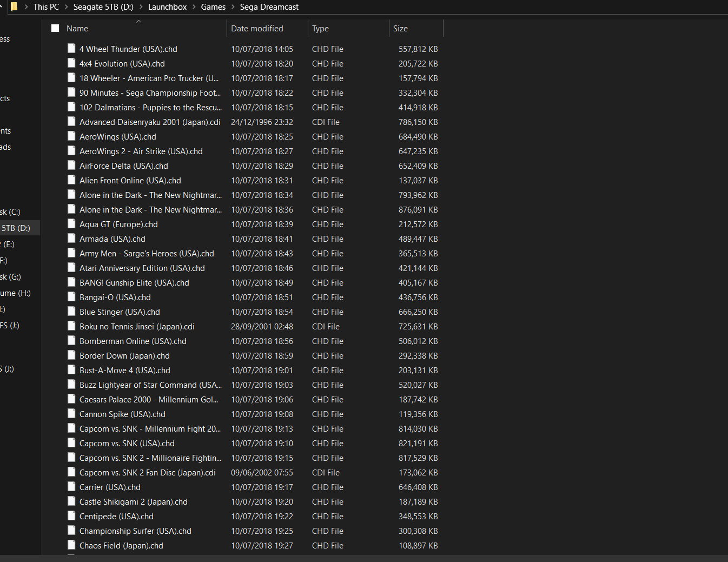Select Centipede (USA).chd file name

click(x=116, y=517)
